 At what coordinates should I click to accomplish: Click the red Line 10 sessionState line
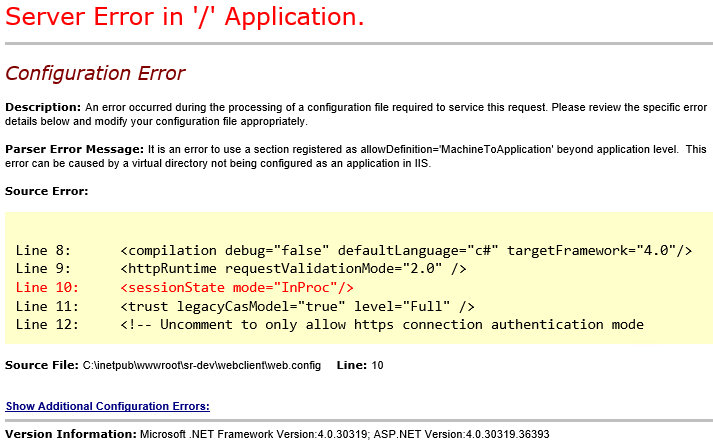185,287
